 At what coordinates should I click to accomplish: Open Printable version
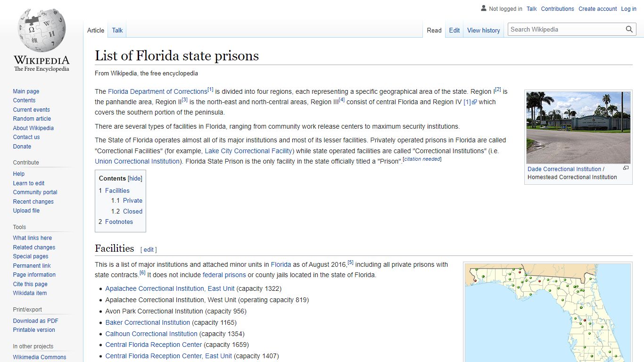(34, 330)
